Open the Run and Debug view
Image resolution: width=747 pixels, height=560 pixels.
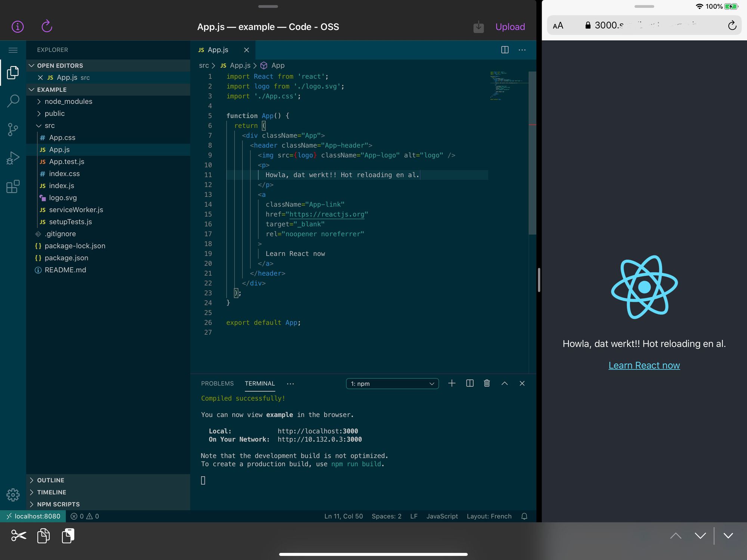(x=13, y=158)
